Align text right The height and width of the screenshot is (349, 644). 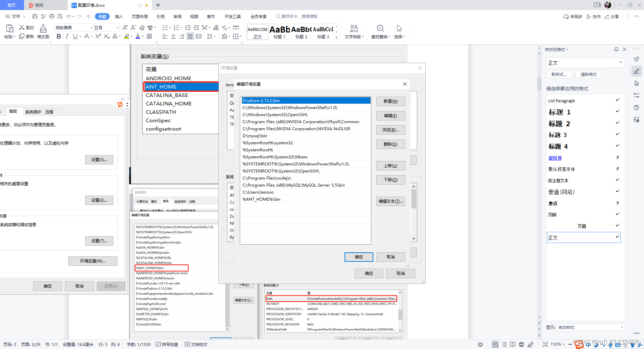(x=182, y=36)
